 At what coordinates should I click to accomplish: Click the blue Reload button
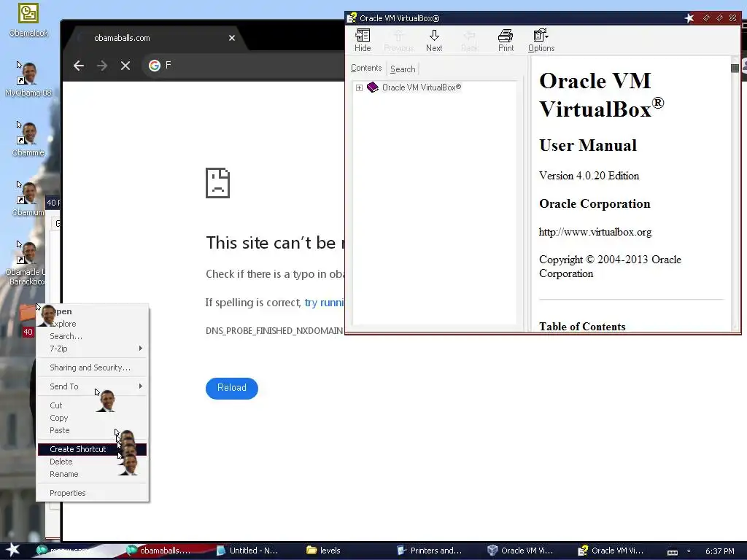(232, 388)
